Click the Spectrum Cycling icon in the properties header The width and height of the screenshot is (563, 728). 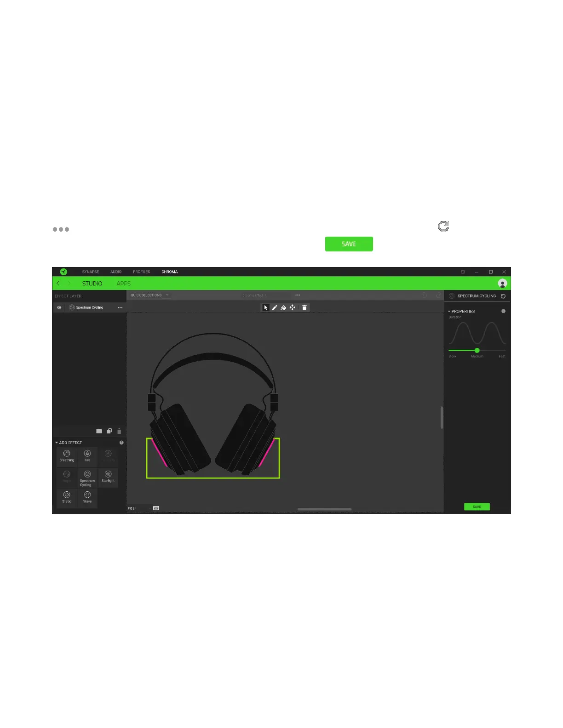(452, 296)
